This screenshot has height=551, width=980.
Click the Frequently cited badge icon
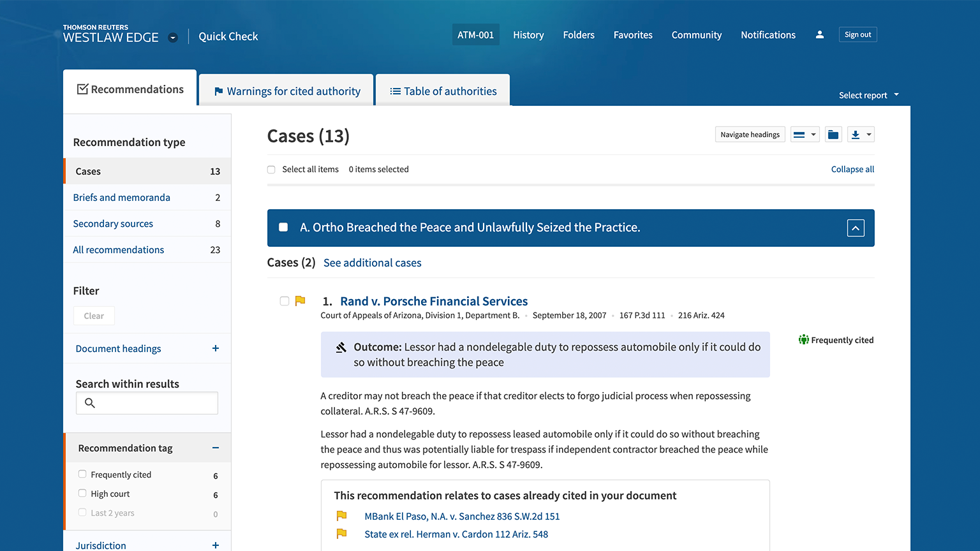point(803,340)
